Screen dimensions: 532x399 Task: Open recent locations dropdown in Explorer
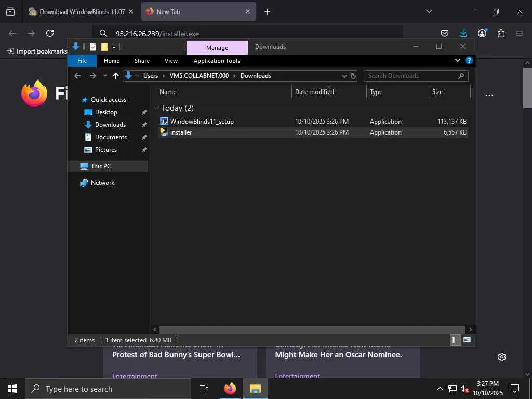click(105, 76)
